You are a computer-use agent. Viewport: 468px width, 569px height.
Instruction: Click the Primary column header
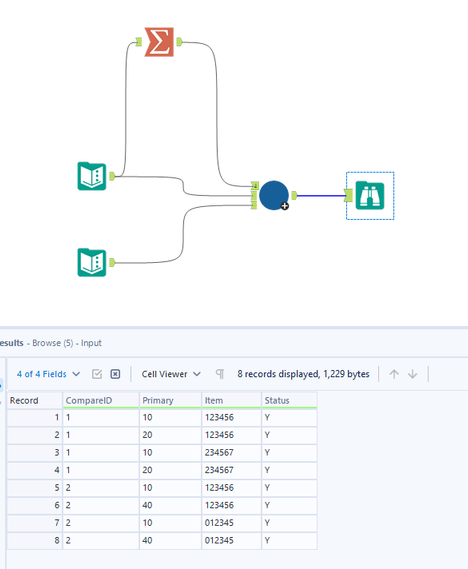[170, 400]
